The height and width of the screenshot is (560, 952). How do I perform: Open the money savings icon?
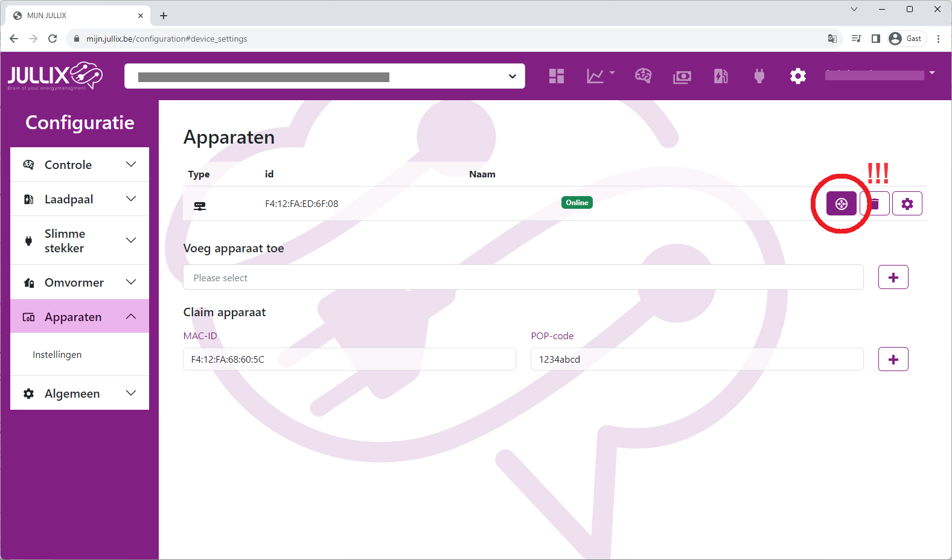point(682,77)
